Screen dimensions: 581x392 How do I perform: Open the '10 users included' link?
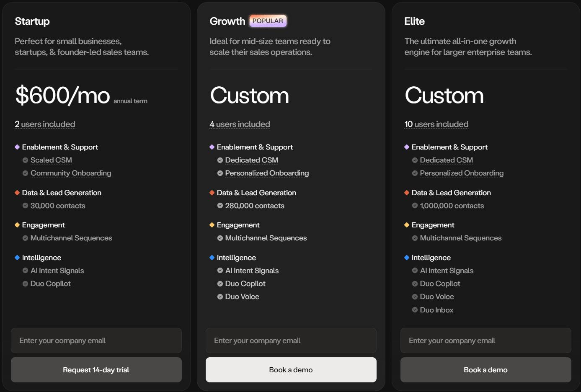tap(436, 124)
